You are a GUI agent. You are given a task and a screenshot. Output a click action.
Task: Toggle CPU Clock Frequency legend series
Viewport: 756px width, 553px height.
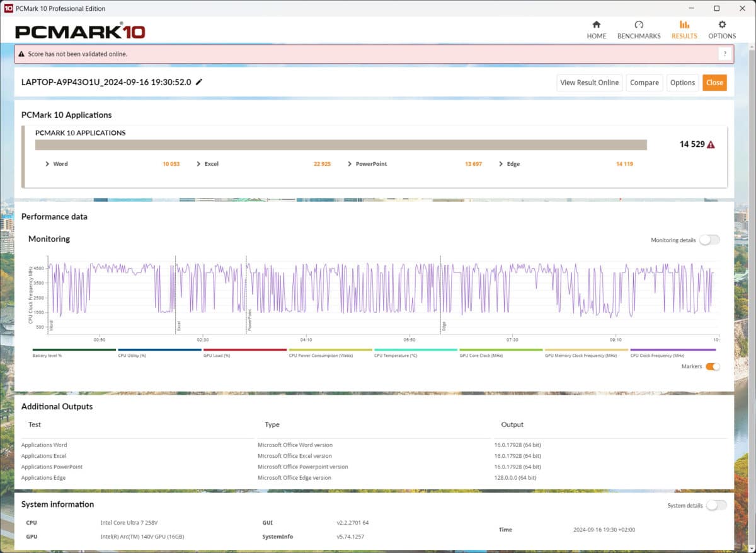(x=672, y=352)
